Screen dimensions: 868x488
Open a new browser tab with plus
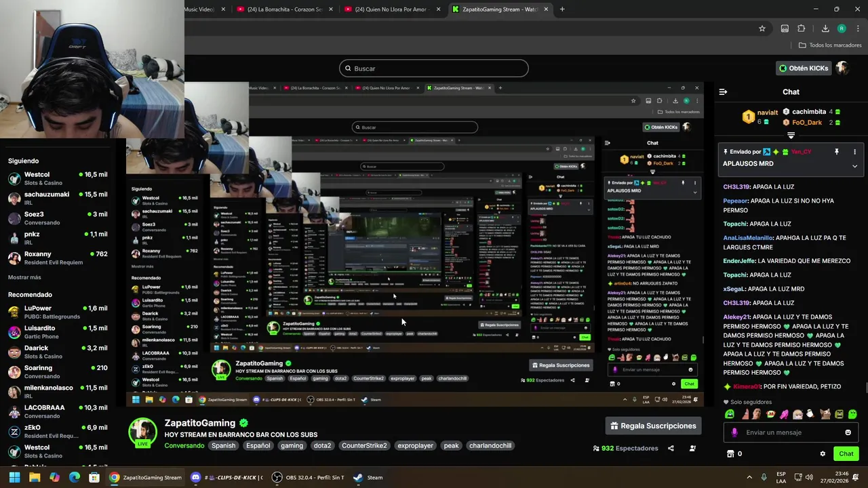pos(562,9)
